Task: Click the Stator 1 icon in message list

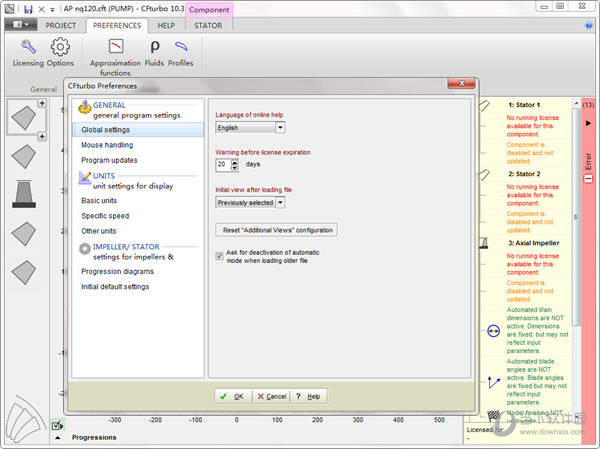Action: (484, 106)
